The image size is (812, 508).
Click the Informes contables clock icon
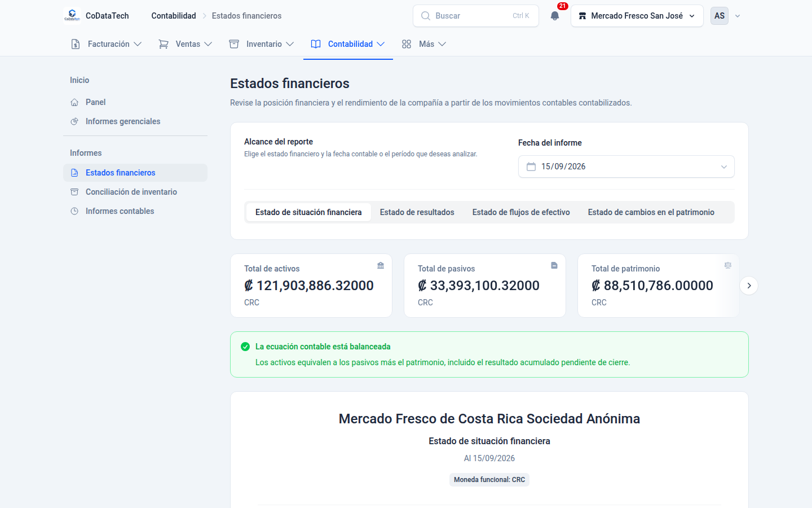coord(74,211)
